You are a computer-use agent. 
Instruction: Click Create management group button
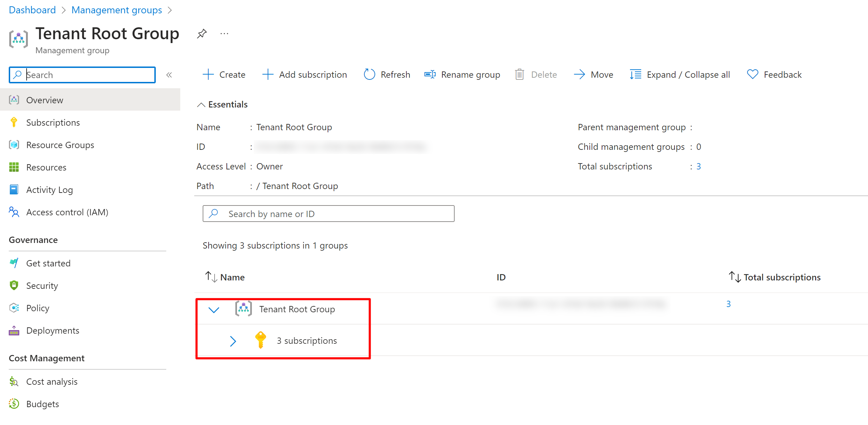pyautogui.click(x=224, y=75)
